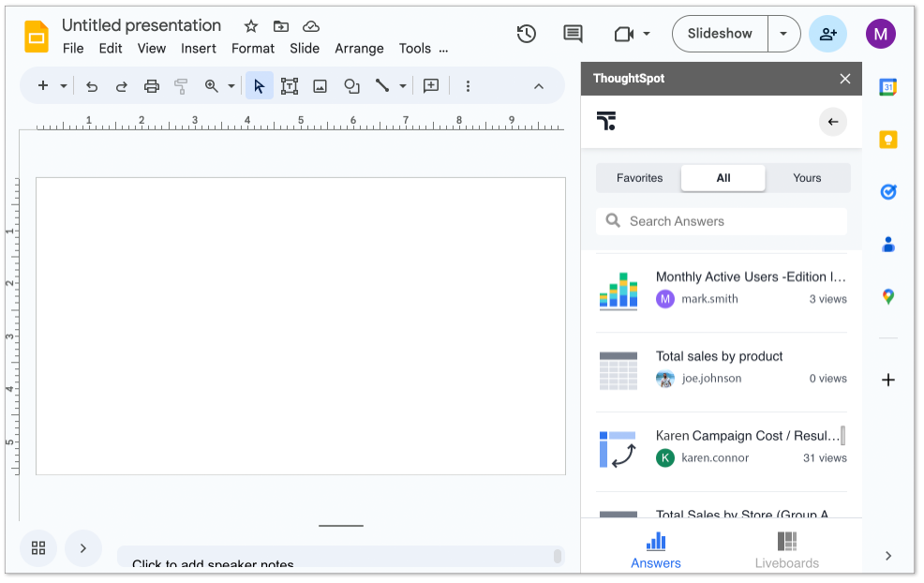Screen dimensions: 924x583
Task: Open the Insert image tool
Action: tap(320, 85)
